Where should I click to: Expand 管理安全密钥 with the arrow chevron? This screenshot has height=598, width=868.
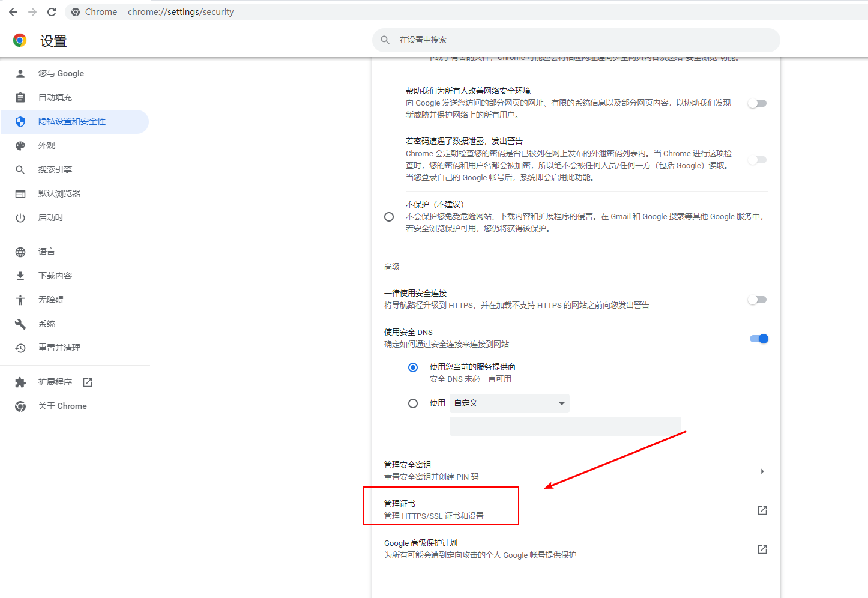(x=762, y=471)
